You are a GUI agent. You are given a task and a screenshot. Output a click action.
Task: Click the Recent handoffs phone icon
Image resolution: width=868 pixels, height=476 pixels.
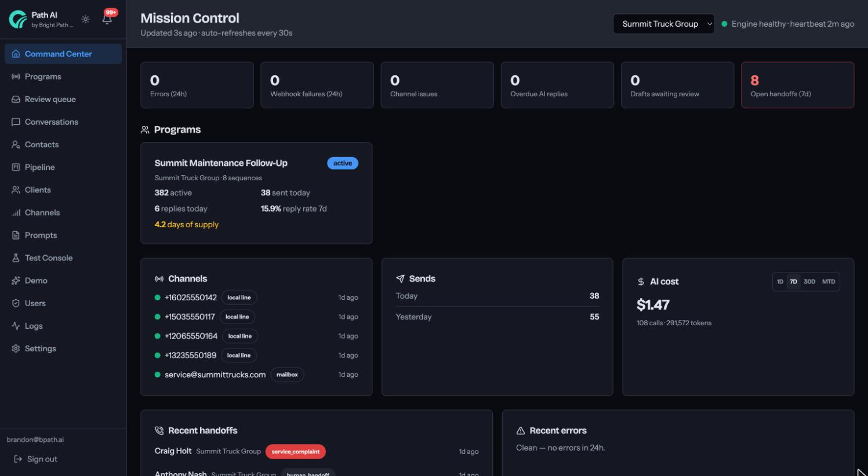(x=159, y=431)
